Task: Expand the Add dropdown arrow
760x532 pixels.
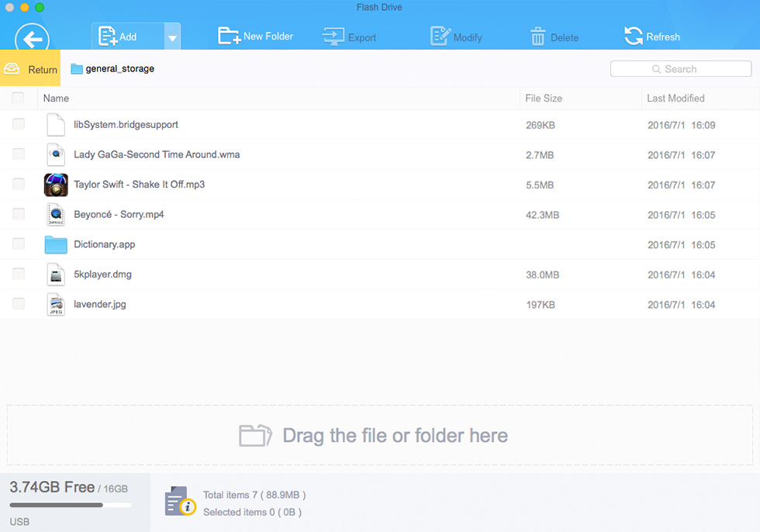Action: click(x=172, y=36)
